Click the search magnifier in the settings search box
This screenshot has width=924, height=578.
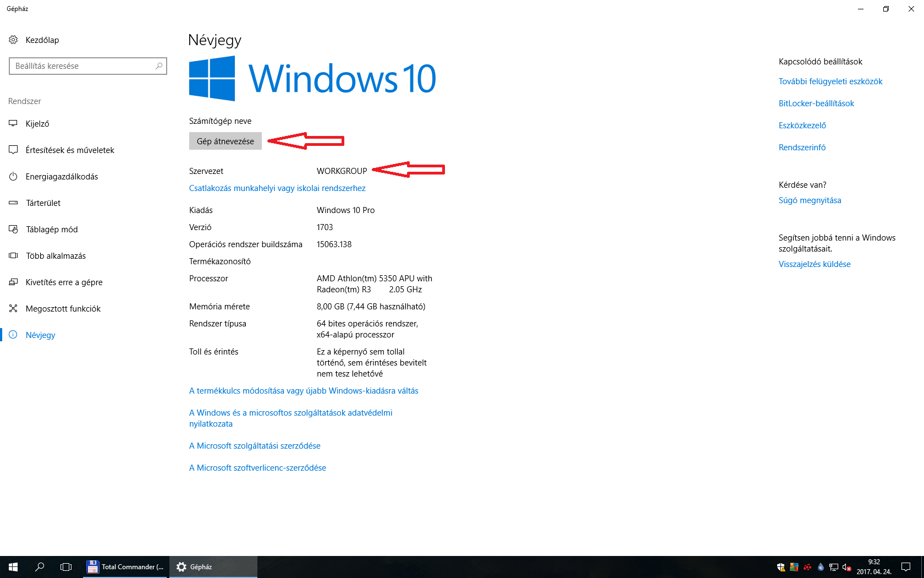[159, 66]
